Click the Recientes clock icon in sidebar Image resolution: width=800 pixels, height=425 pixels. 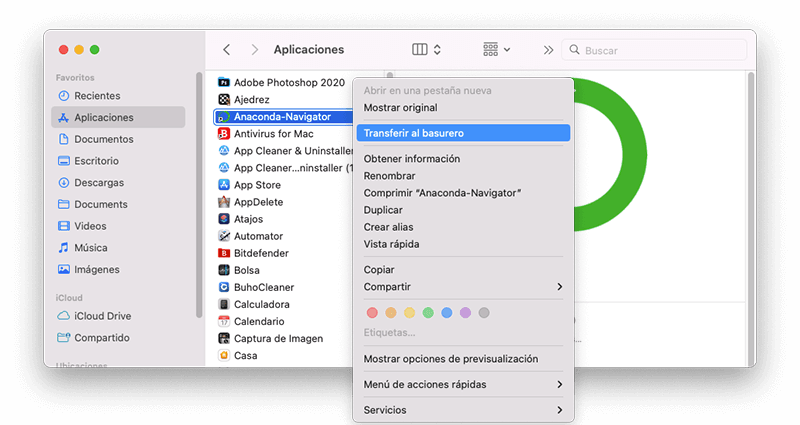(64, 96)
